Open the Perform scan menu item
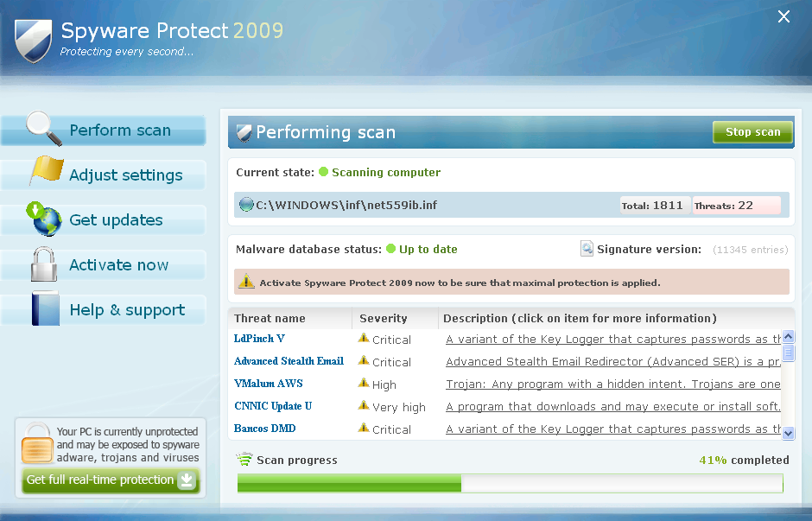Image resolution: width=812 pixels, height=521 pixels. [120, 130]
